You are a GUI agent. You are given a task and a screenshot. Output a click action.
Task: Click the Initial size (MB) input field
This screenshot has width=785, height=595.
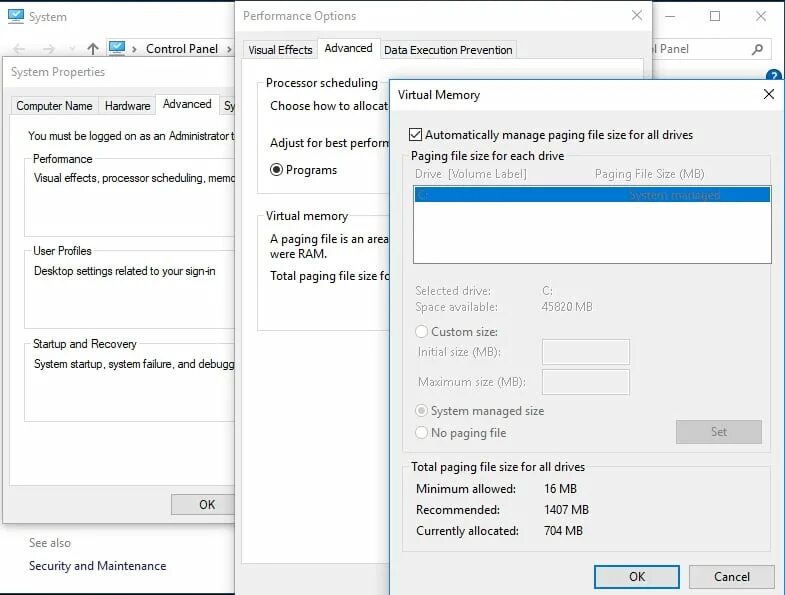point(586,352)
